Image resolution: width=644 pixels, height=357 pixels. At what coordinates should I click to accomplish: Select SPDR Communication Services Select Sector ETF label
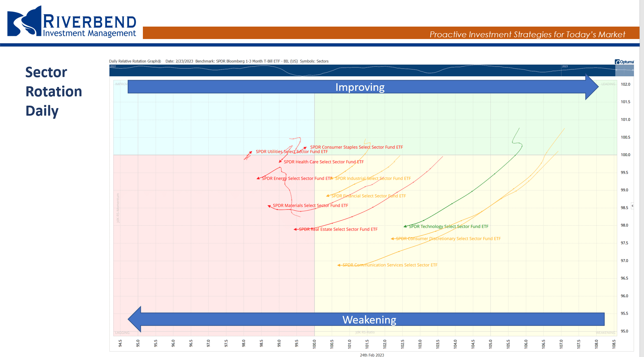tap(390, 265)
